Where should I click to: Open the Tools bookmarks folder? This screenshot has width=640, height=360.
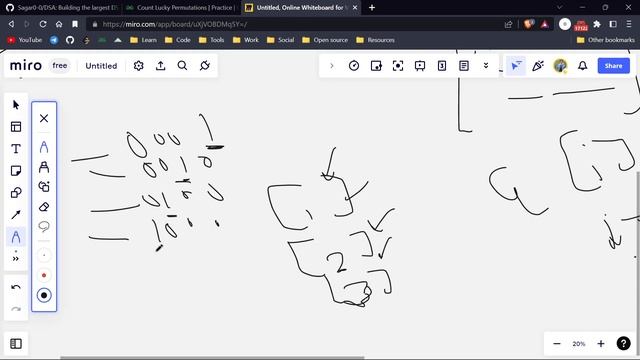211,40
